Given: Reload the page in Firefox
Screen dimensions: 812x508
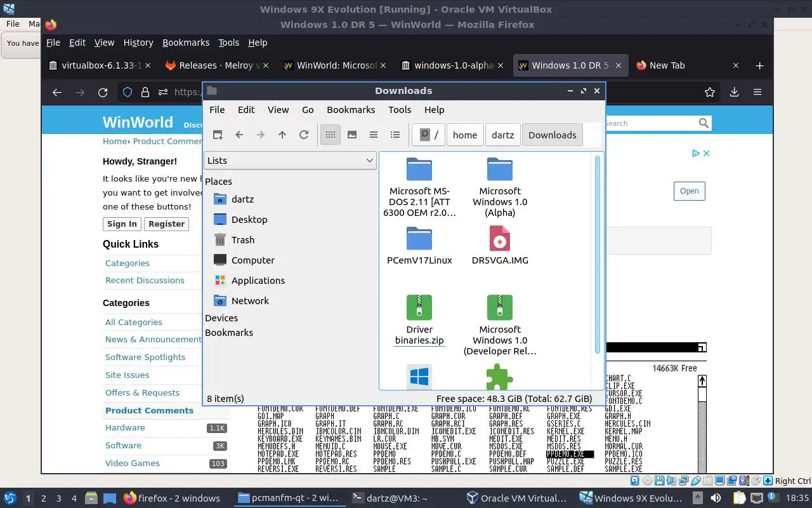Looking at the screenshot, I should click(103, 92).
